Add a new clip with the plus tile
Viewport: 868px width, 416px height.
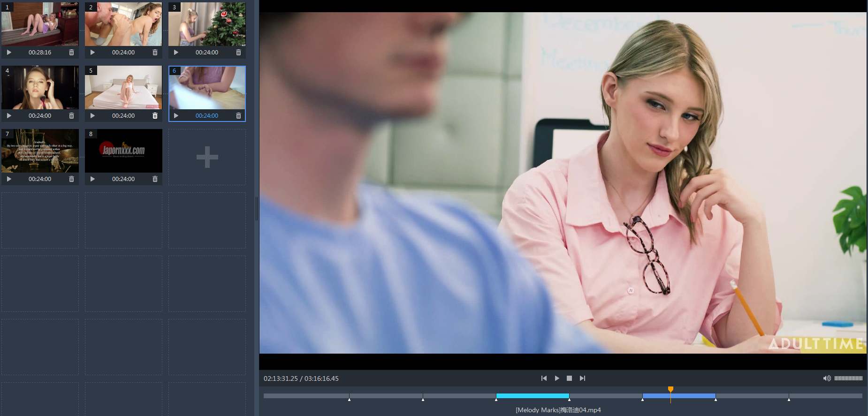click(207, 157)
